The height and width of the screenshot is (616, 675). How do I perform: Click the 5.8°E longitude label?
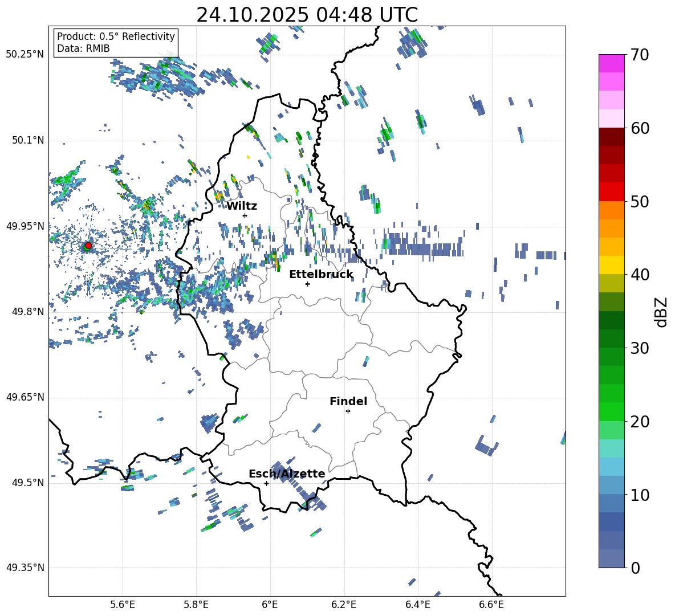pos(196,605)
